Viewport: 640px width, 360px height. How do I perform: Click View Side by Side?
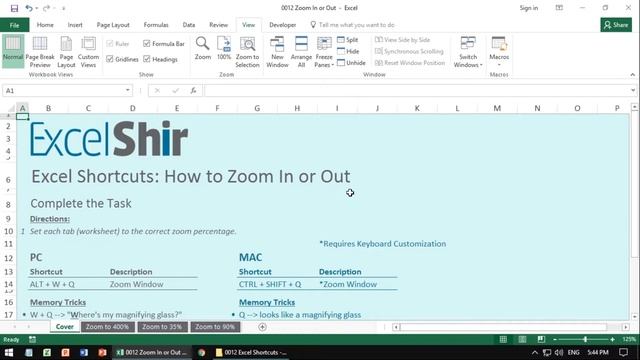point(402,40)
